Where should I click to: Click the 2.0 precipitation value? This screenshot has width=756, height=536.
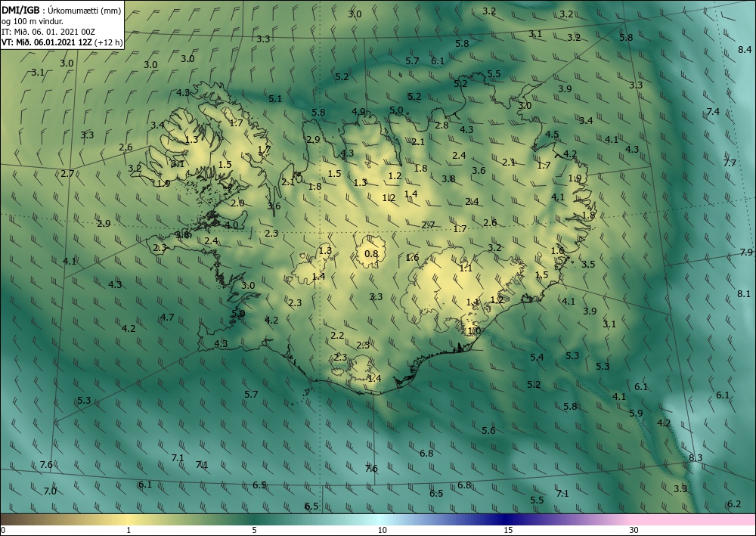tap(237, 203)
